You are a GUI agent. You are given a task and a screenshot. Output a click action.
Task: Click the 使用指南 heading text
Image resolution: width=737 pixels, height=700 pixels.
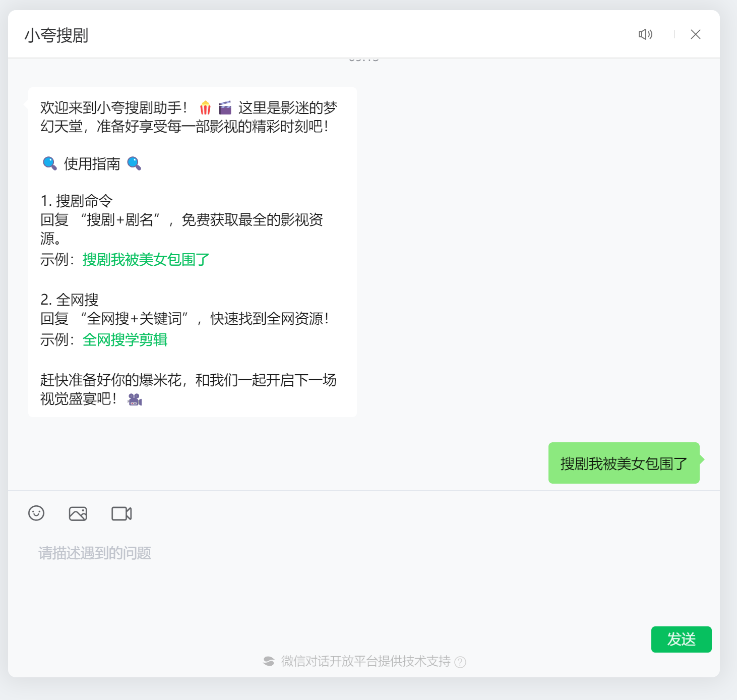[x=92, y=163]
